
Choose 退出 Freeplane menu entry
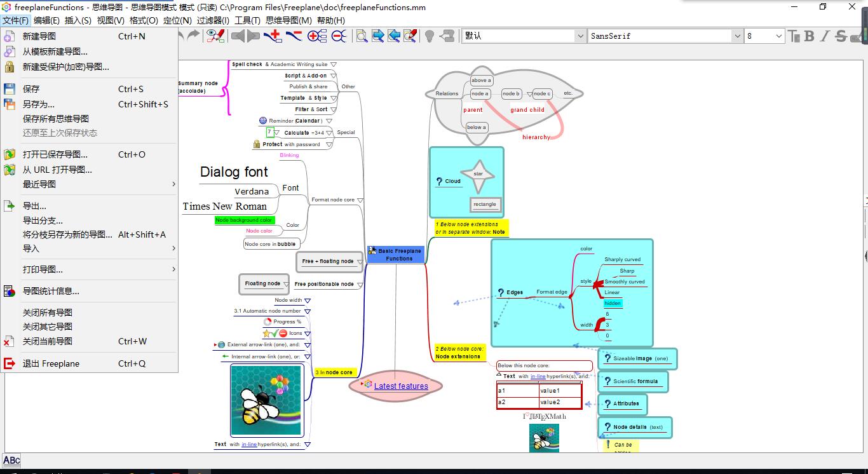click(51, 364)
